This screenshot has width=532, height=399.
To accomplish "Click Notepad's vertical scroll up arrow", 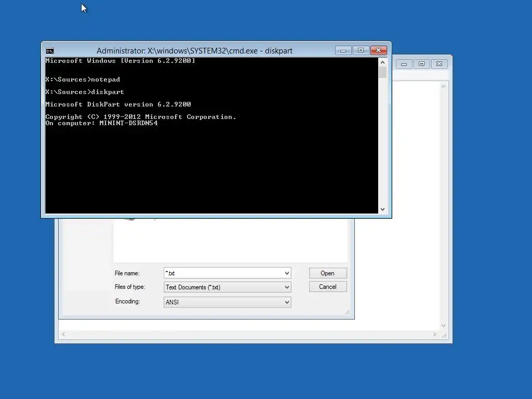I will (443, 87).
